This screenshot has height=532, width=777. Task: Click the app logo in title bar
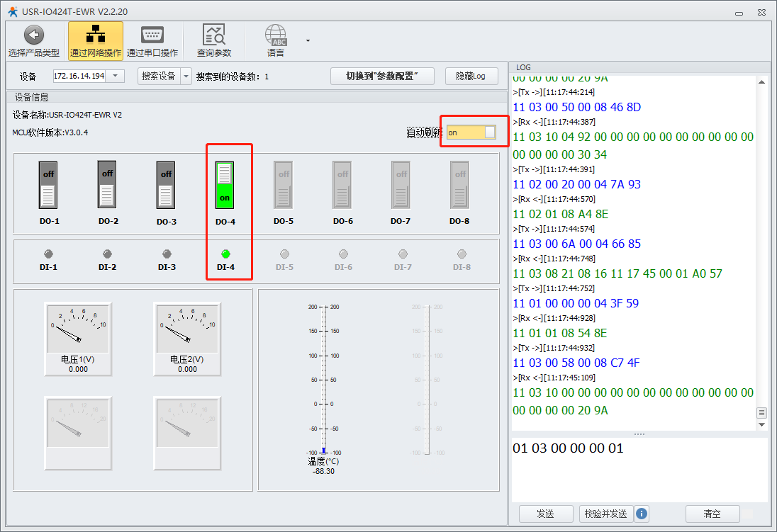[13, 11]
